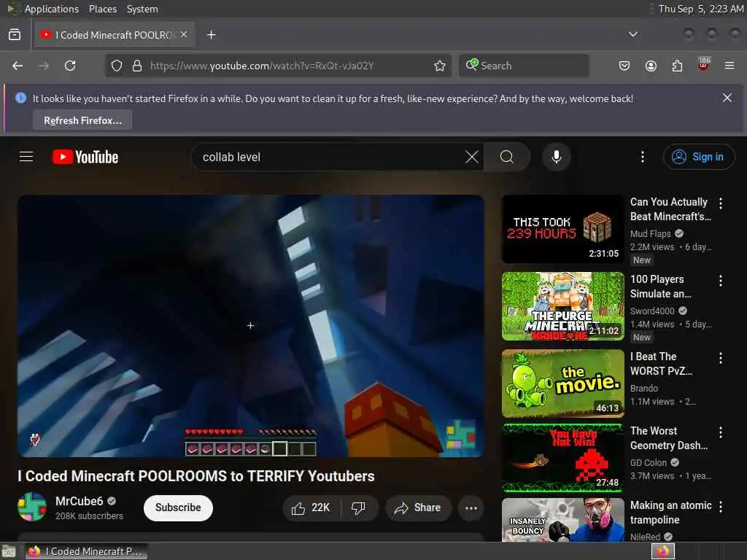Image resolution: width=747 pixels, height=560 pixels.
Task: Open the System menu
Action: click(x=142, y=9)
